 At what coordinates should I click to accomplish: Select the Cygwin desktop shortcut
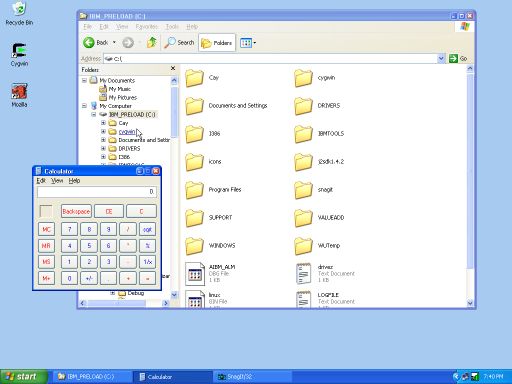[x=19, y=55]
